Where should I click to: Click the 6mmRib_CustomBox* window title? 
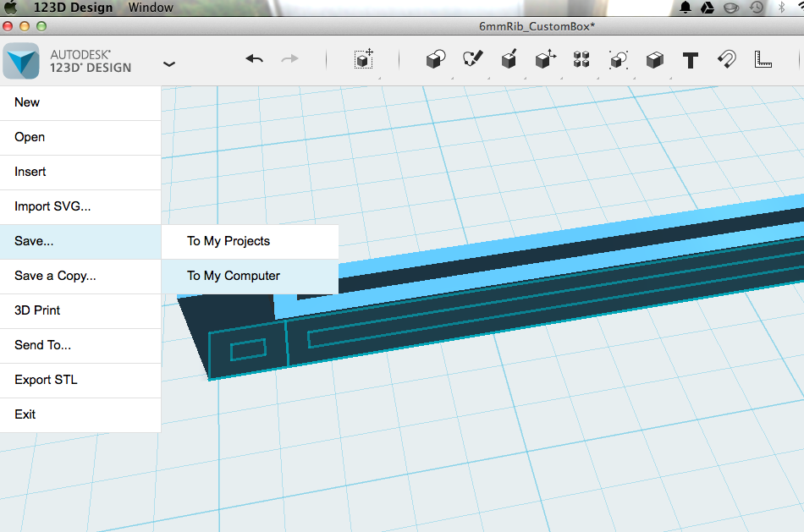coord(537,27)
